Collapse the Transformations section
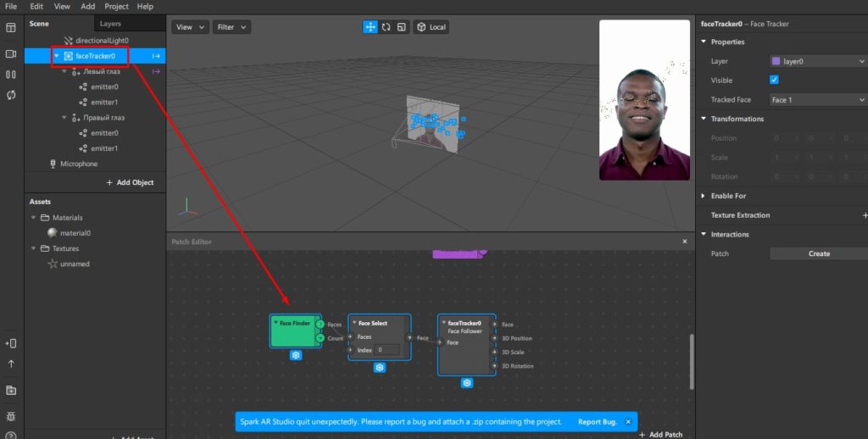868x439 pixels. (704, 119)
